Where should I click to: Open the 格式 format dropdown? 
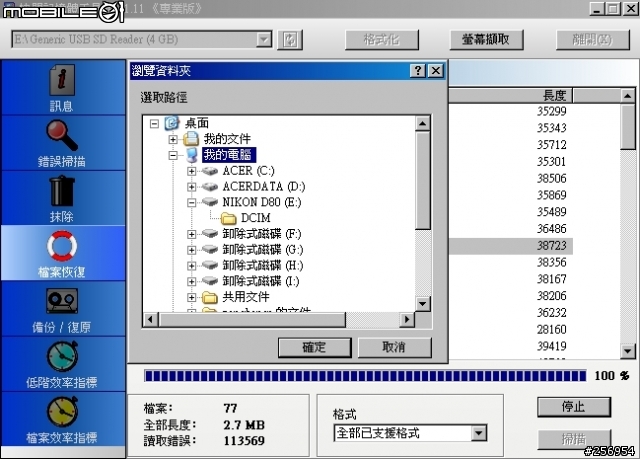479,433
